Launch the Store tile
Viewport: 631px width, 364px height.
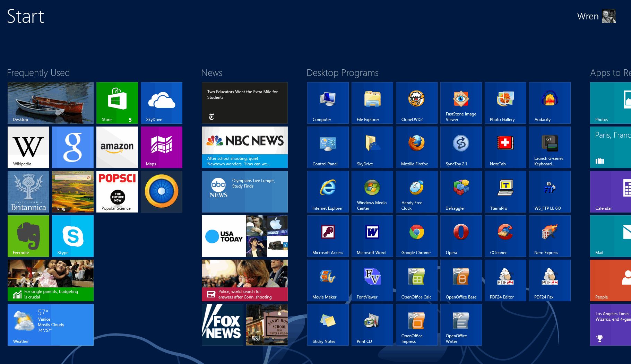[x=117, y=103]
